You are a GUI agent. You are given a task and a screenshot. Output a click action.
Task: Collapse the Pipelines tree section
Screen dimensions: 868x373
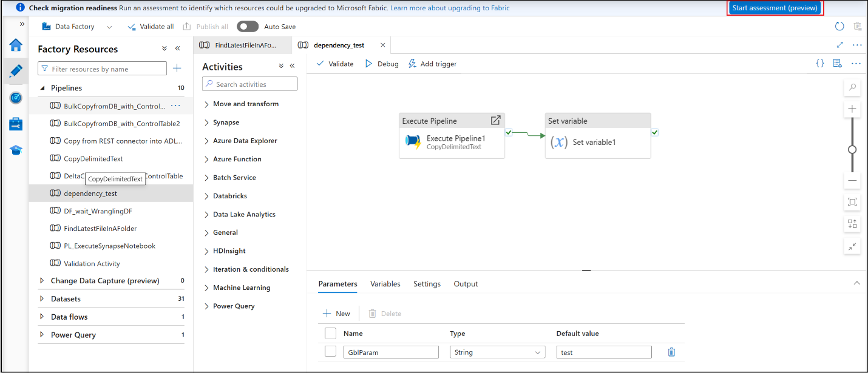tap(41, 88)
